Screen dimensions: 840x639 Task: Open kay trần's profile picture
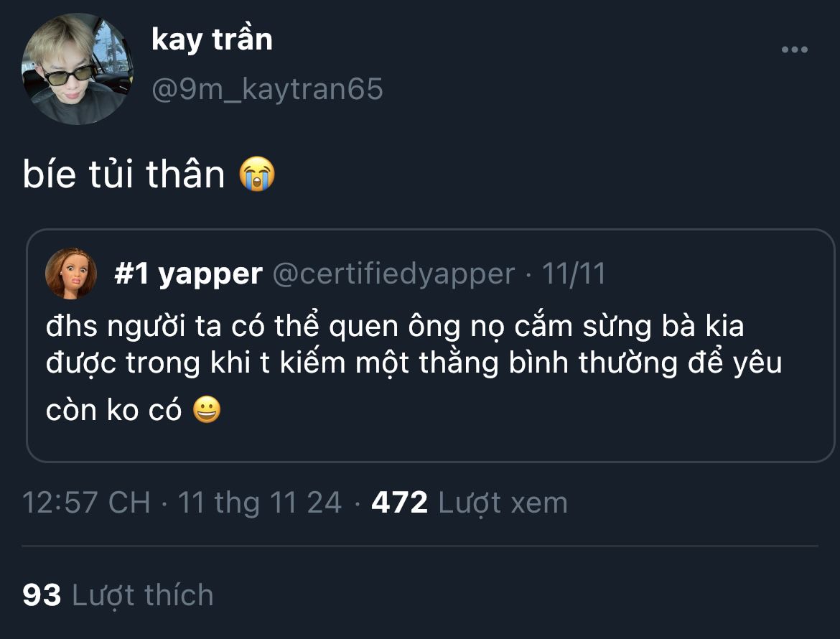pos(77,69)
